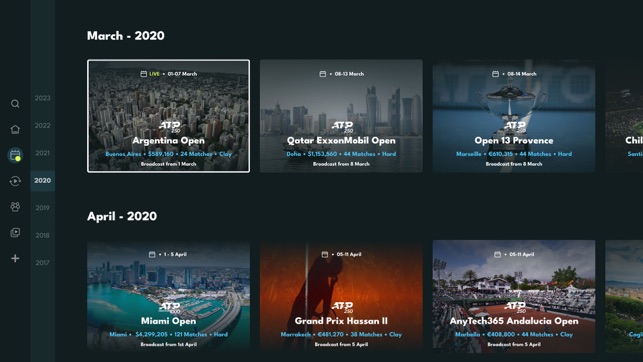Screen dimensions: 643x362
Task: Pick year 2017
Action: 43,263
